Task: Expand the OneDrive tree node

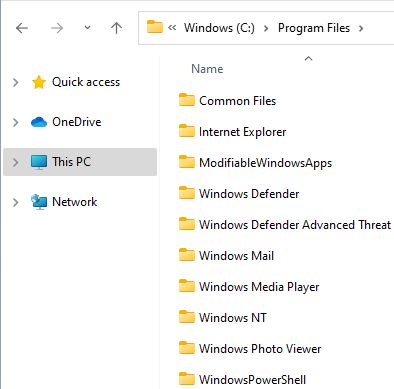Action: pos(15,122)
